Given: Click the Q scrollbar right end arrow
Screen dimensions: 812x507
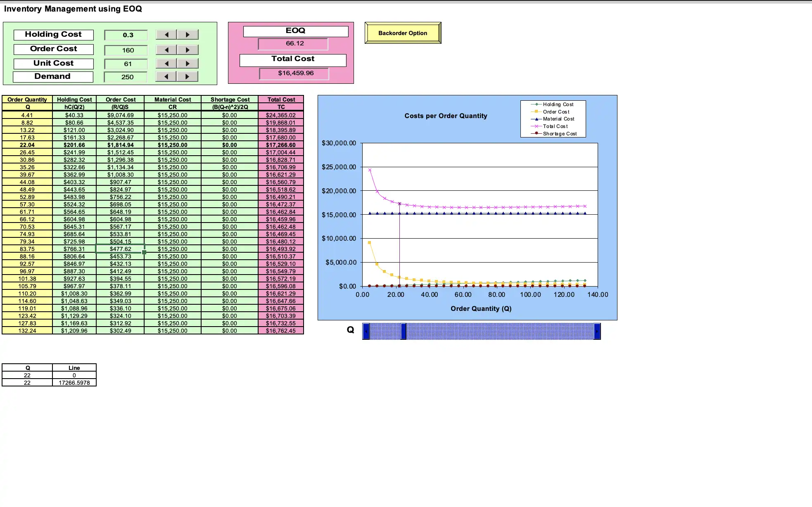Looking at the screenshot, I should 597,332.
